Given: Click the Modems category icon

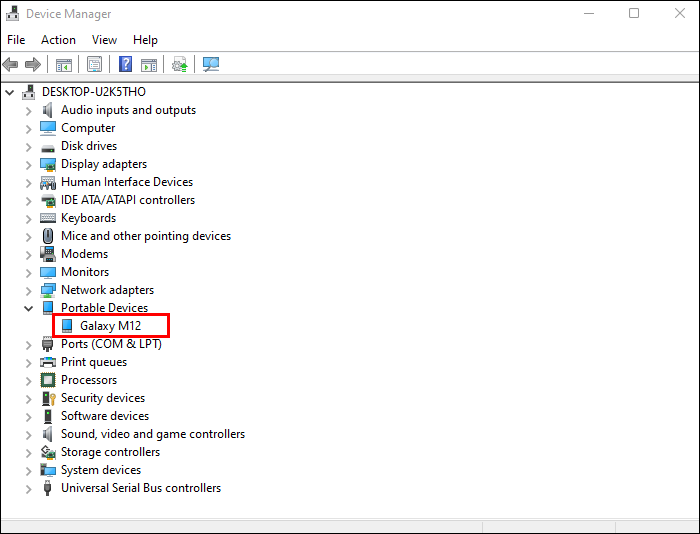Looking at the screenshot, I should (x=48, y=254).
